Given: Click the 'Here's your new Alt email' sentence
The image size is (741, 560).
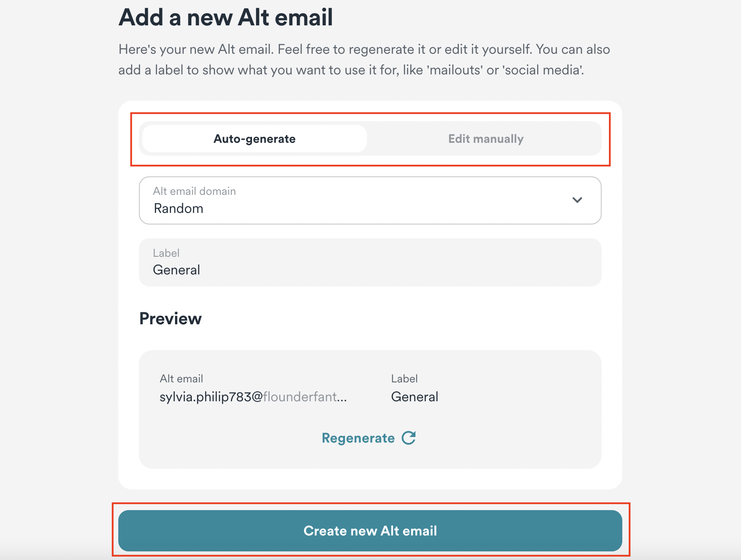Looking at the screenshot, I should (x=196, y=49).
